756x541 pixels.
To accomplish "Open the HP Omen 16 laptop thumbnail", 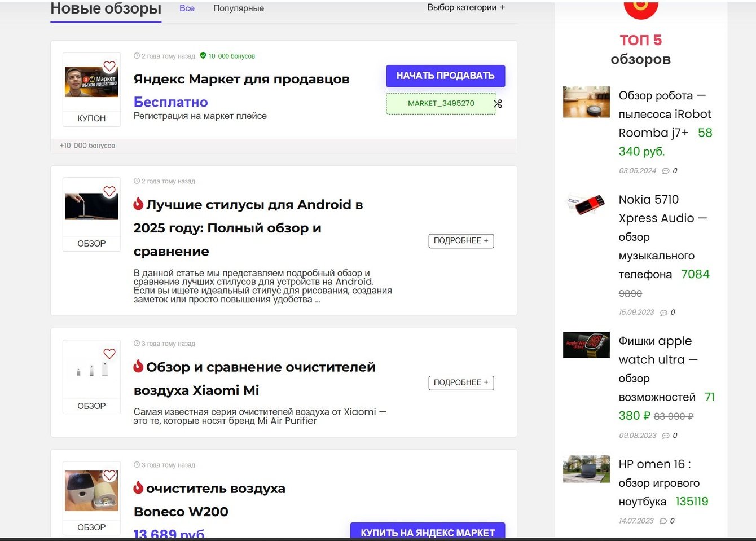I will click(x=586, y=469).
